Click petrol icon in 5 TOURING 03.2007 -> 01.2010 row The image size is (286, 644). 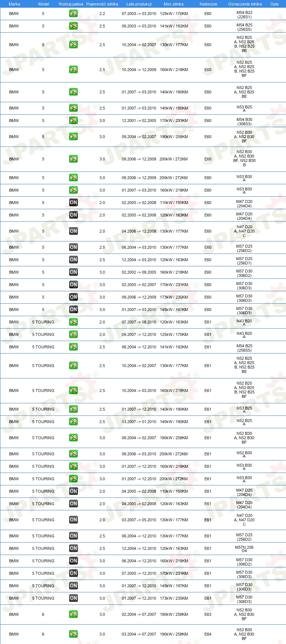[74, 422]
